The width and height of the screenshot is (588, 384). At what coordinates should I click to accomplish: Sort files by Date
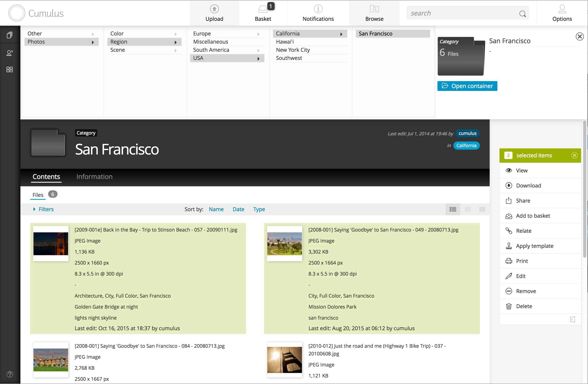[238, 209]
